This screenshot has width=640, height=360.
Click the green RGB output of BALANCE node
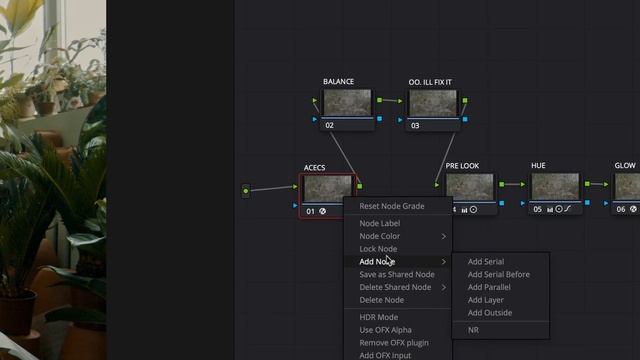click(380, 100)
